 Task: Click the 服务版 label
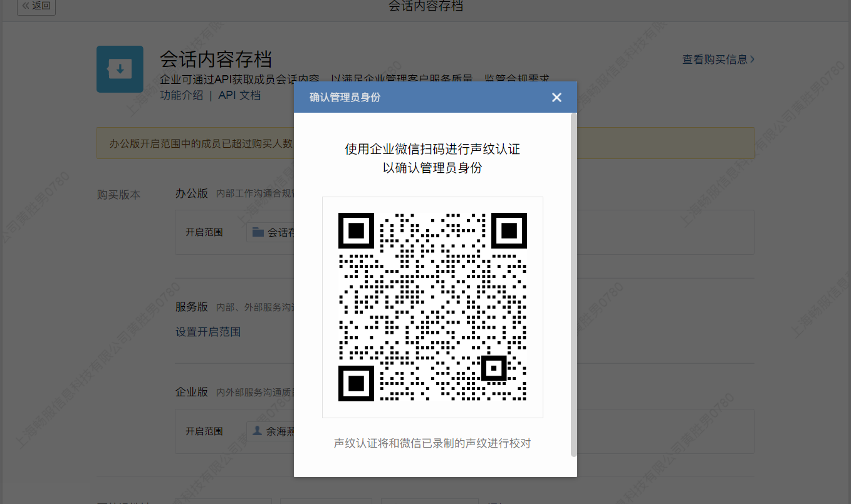pos(192,307)
